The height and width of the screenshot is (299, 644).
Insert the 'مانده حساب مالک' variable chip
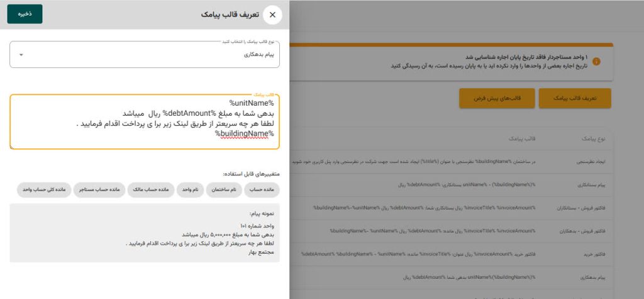[148, 189]
